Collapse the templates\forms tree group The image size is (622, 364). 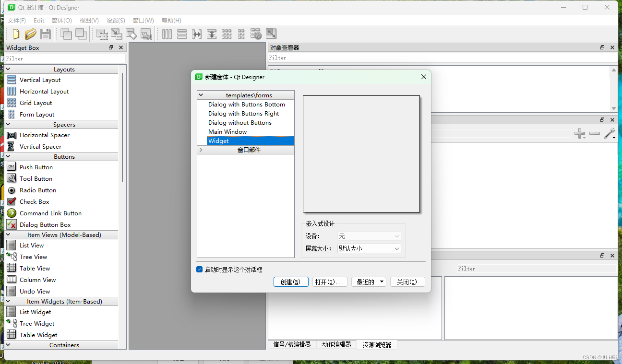(201, 95)
